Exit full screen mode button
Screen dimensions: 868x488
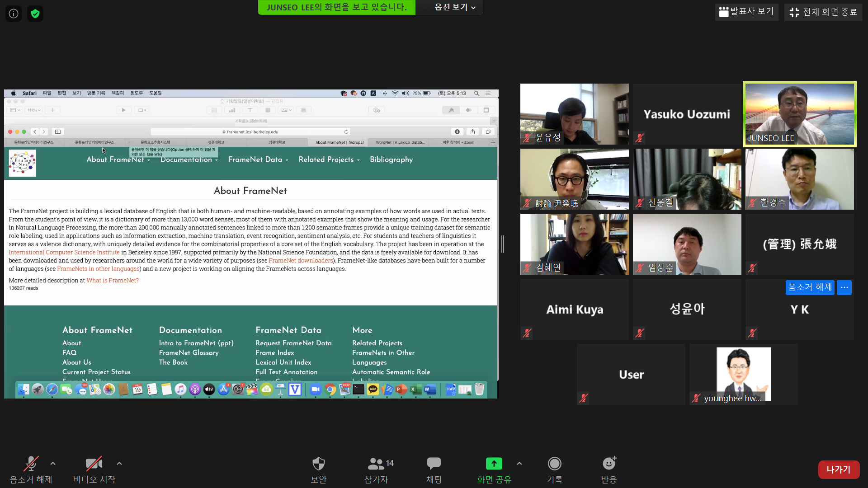click(x=823, y=12)
